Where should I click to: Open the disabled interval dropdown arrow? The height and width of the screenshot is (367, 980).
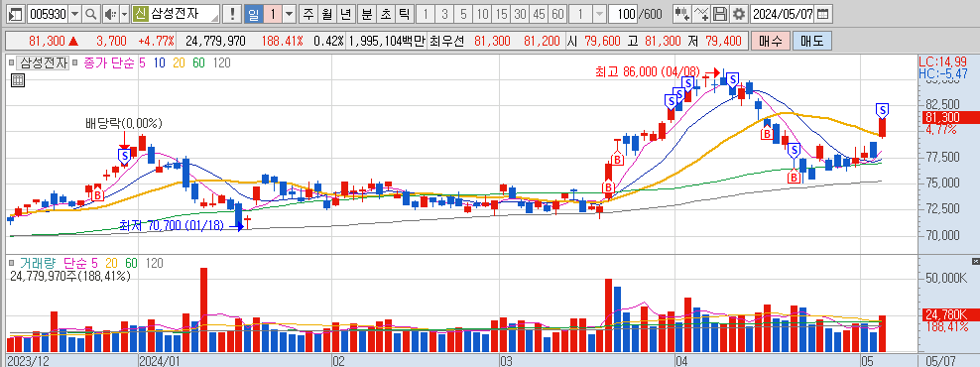[599, 14]
